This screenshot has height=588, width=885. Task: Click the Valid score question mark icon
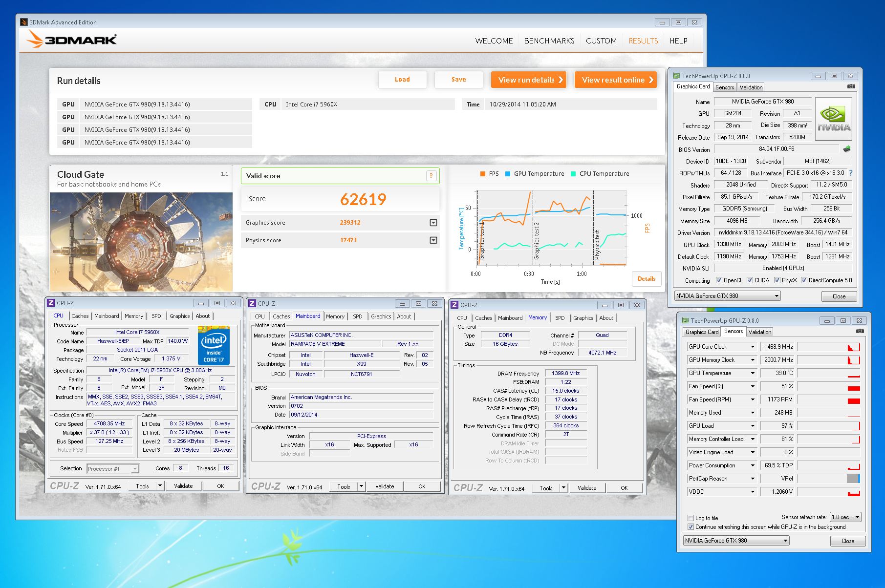click(431, 176)
